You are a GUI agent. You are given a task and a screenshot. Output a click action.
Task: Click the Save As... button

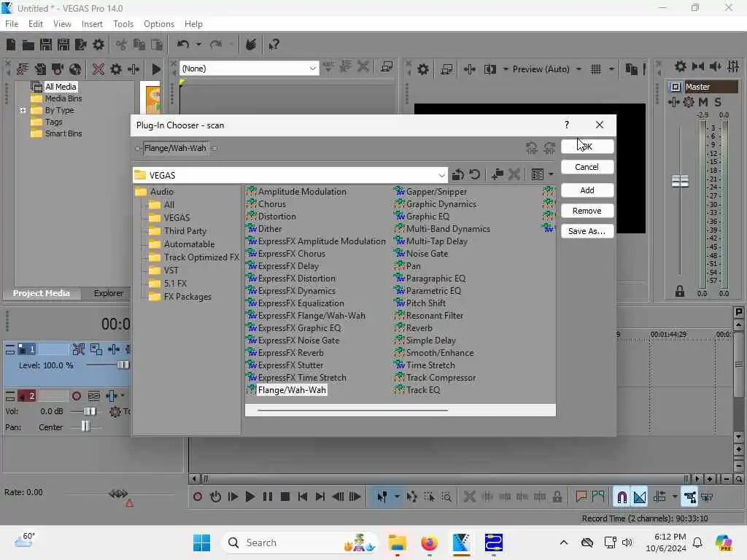coord(587,231)
